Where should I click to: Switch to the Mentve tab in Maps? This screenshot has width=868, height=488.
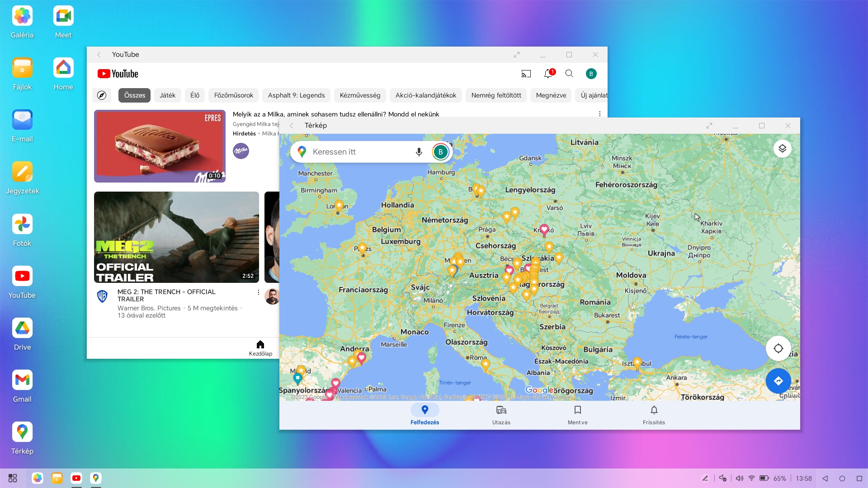[x=577, y=415]
